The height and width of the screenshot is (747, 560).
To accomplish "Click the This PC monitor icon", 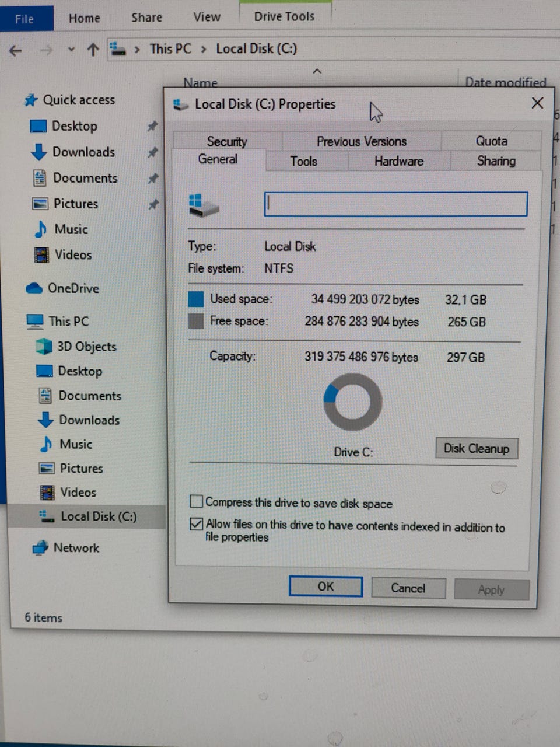I will [35, 322].
